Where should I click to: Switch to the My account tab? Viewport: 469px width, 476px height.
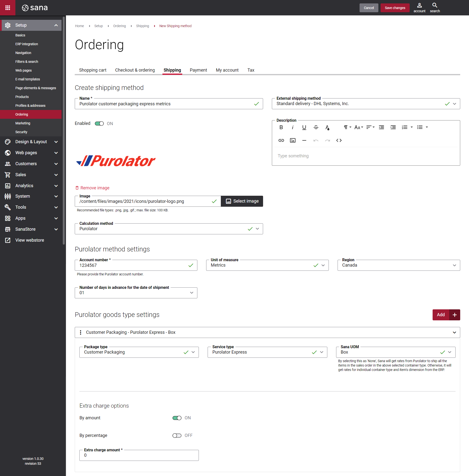[x=227, y=70]
